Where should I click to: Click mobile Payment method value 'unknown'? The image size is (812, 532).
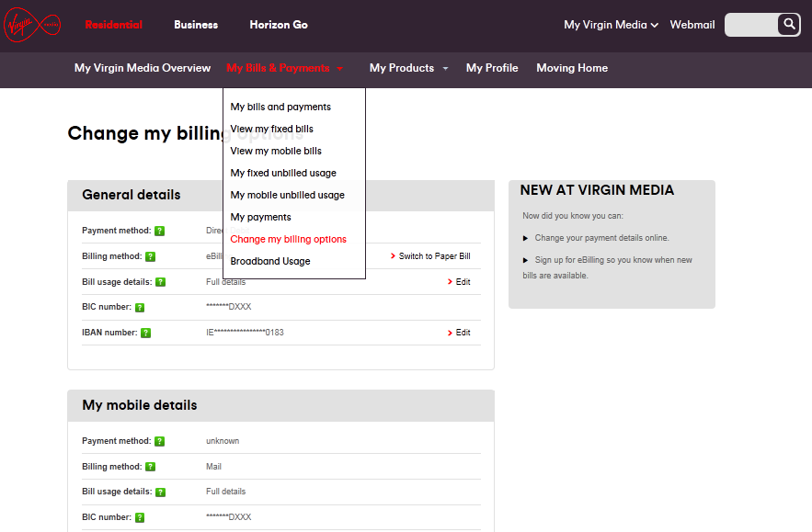pos(223,441)
